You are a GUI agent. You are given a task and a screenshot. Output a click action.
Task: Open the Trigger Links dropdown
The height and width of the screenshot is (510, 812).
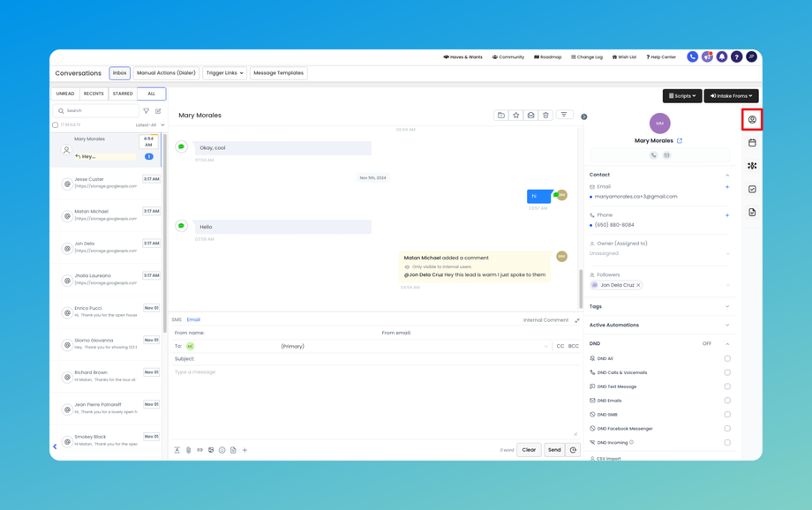225,73
